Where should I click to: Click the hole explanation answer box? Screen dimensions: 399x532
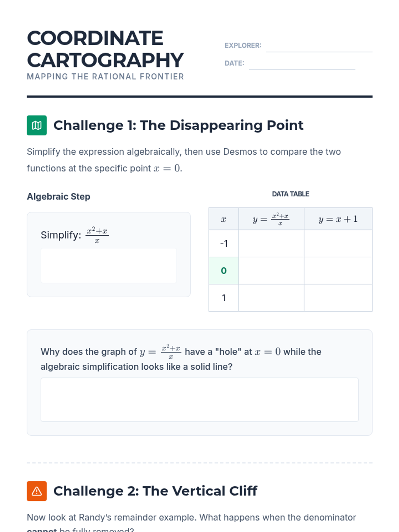199,399
